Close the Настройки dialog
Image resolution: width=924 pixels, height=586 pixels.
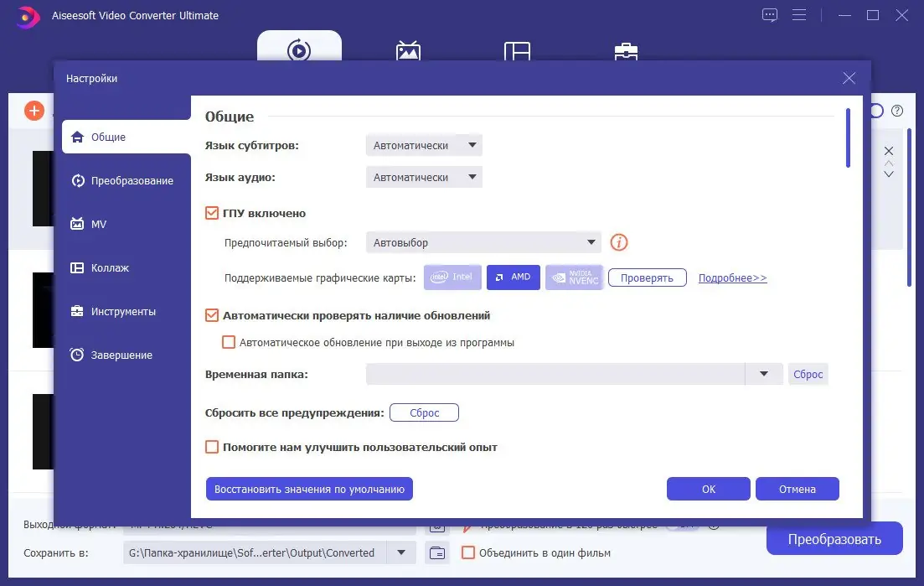coord(849,78)
